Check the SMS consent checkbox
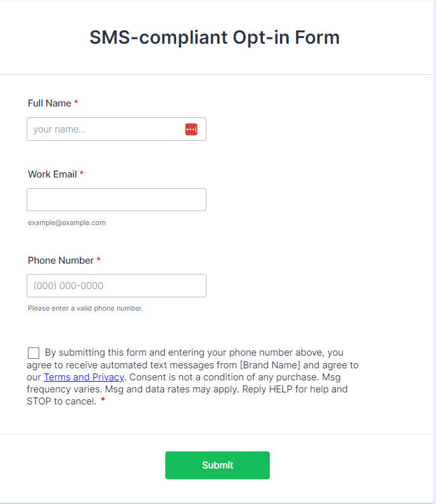Viewport: 437px width, 504px height. click(x=34, y=353)
